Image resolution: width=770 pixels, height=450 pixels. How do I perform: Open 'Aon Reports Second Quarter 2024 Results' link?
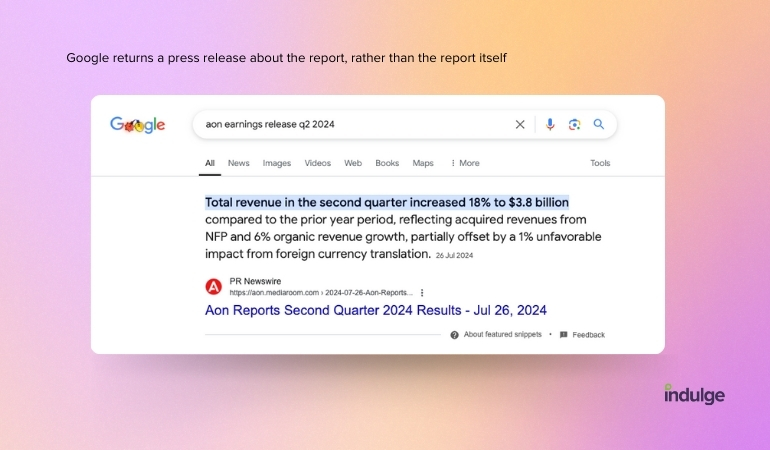376,310
